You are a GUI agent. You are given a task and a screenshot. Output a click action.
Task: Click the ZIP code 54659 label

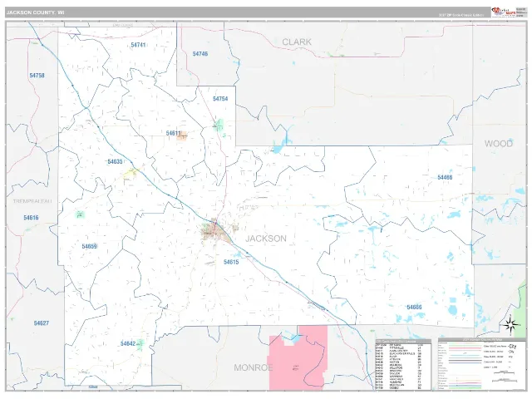click(x=89, y=246)
